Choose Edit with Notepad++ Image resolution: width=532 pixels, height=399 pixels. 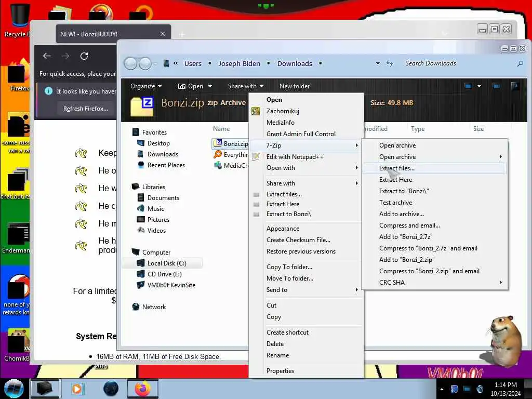(305, 157)
